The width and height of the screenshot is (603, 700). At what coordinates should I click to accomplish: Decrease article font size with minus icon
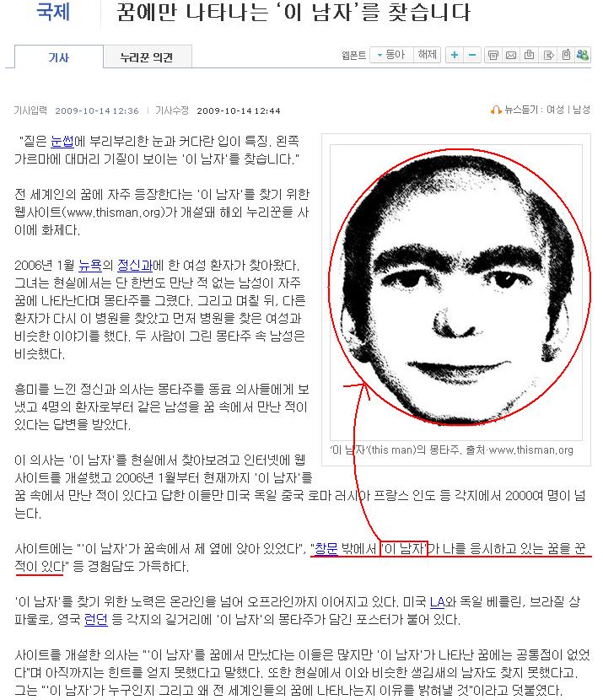pos(472,55)
